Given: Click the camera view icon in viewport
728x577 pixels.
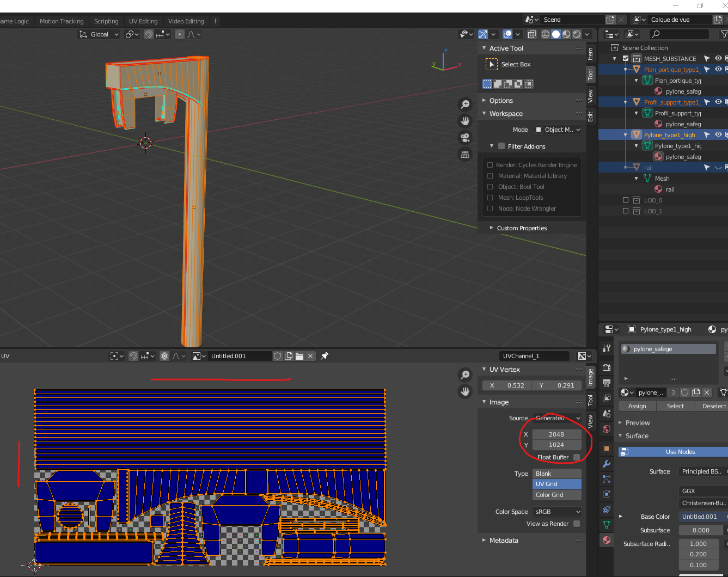Looking at the screenshot, I should pyautogui.click(x=465, y=138).
